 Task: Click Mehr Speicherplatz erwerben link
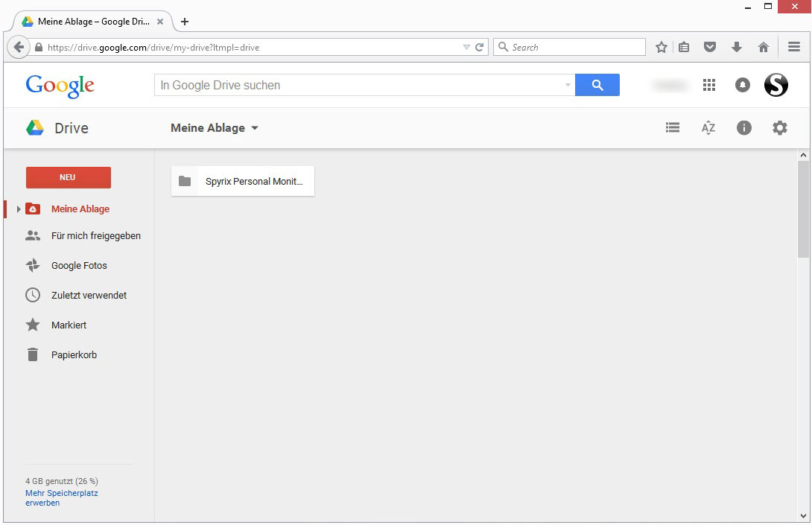coord(61,498)
